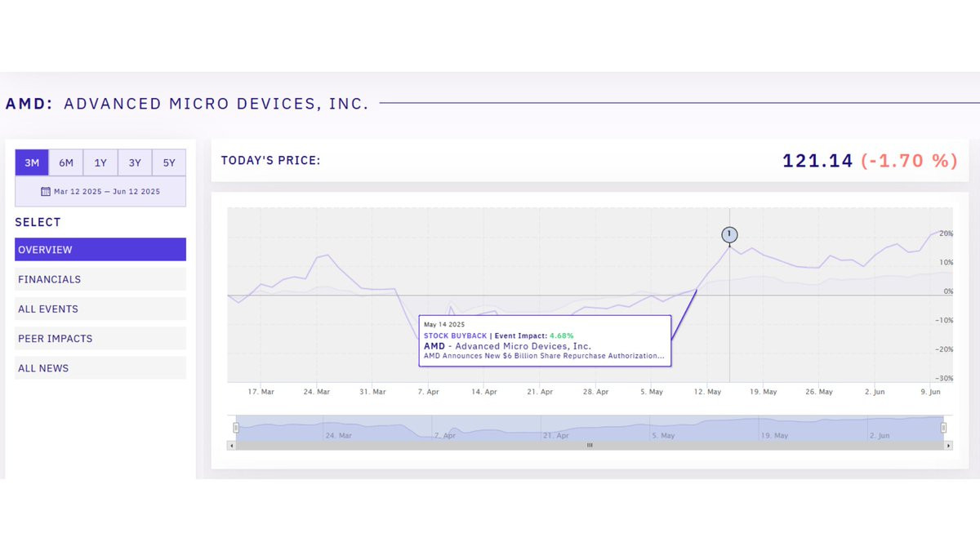Switch to the 3M time range

click(32, 162)
